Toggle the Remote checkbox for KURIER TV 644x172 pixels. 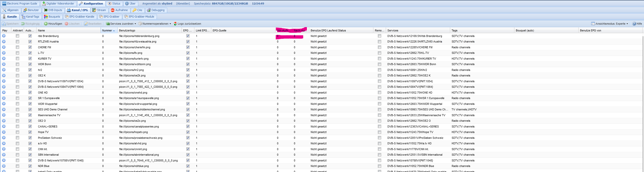pos(379,59)
